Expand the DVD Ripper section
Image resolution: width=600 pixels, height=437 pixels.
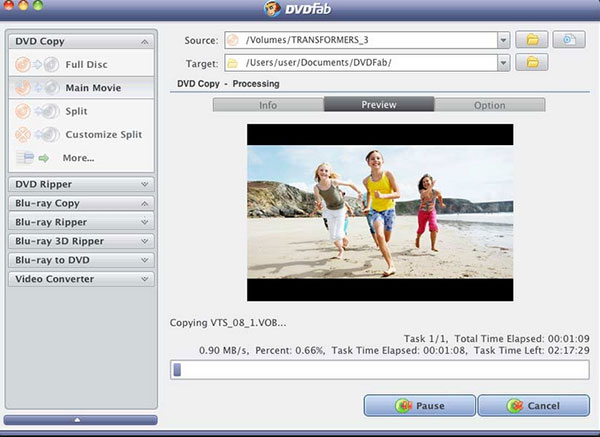[145, 184]
